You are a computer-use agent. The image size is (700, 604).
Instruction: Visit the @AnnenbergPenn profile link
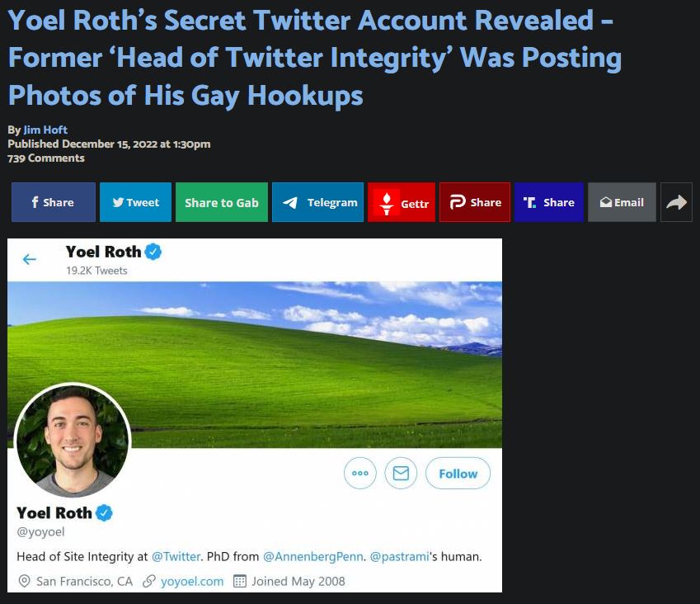click(312, 557)
